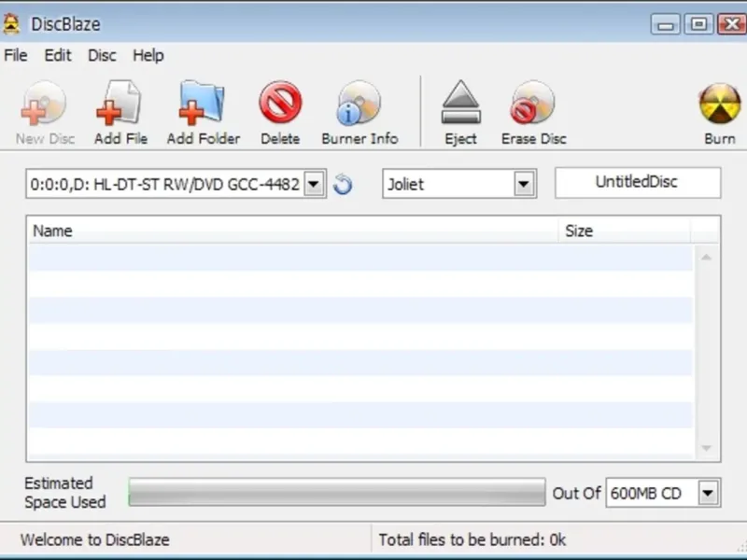The height and width of the screenshot is (560, 747).
Task: Click the Estimated Space Used progress bar
Action: [x=337, y=493]
